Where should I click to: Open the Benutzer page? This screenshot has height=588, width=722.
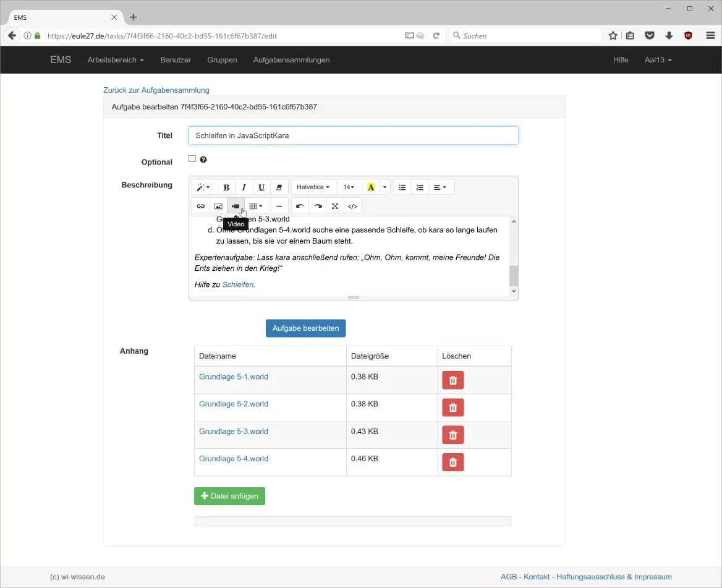176,60
